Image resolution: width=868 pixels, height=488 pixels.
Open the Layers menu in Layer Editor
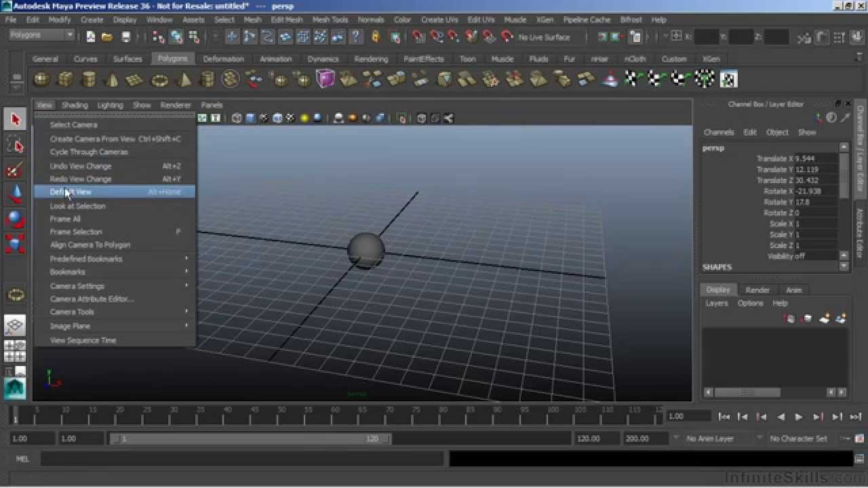coord(716,303)
